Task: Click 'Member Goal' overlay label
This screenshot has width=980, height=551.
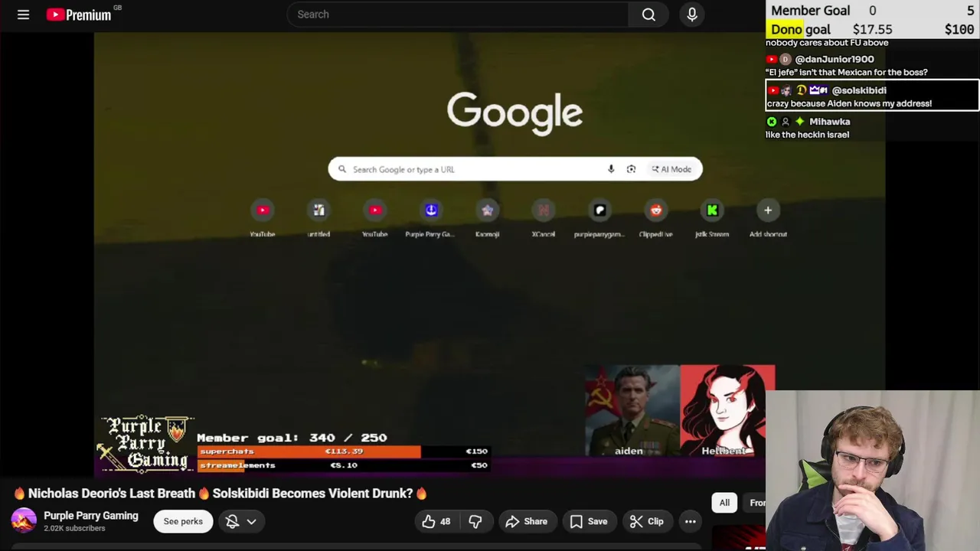Action: [810, 11]
